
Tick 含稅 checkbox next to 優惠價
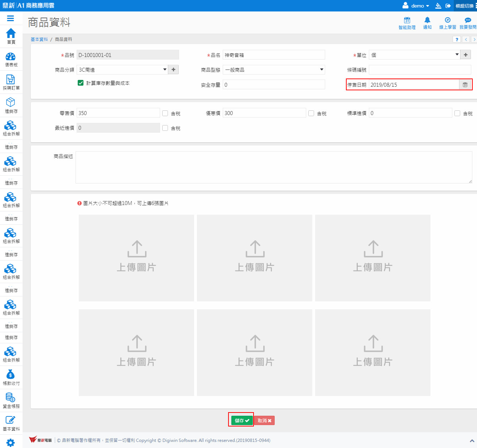311,113
